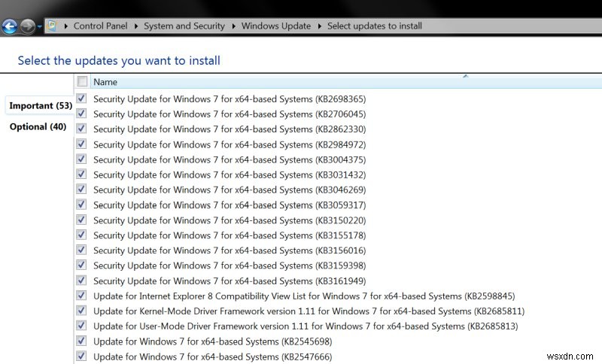Open recent pages dropdown beside Forward arrow
The width and height of the screenshot is (602, 364).
[39, 27]
